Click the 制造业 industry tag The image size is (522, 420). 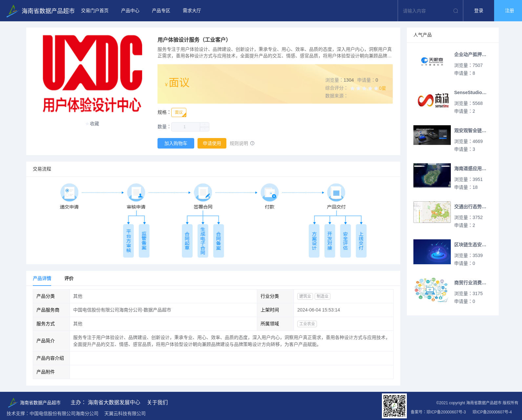pyautogui.click(x=323, y=296)
